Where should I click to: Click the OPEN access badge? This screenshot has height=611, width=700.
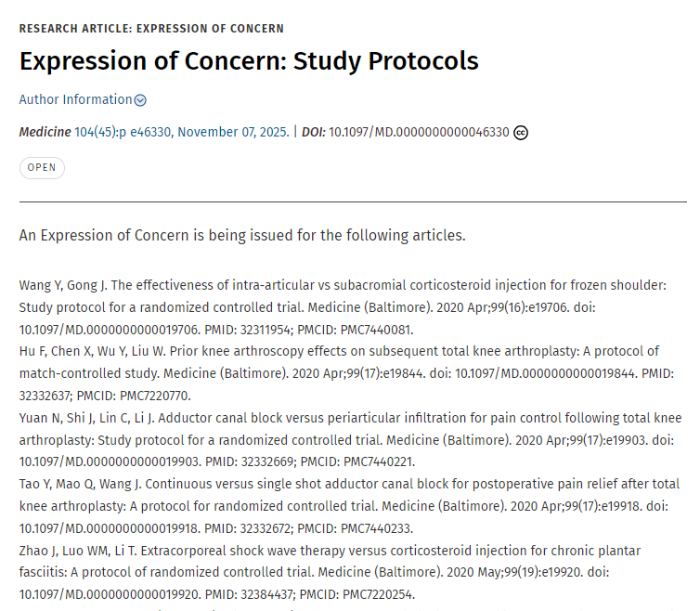point(42,168)
